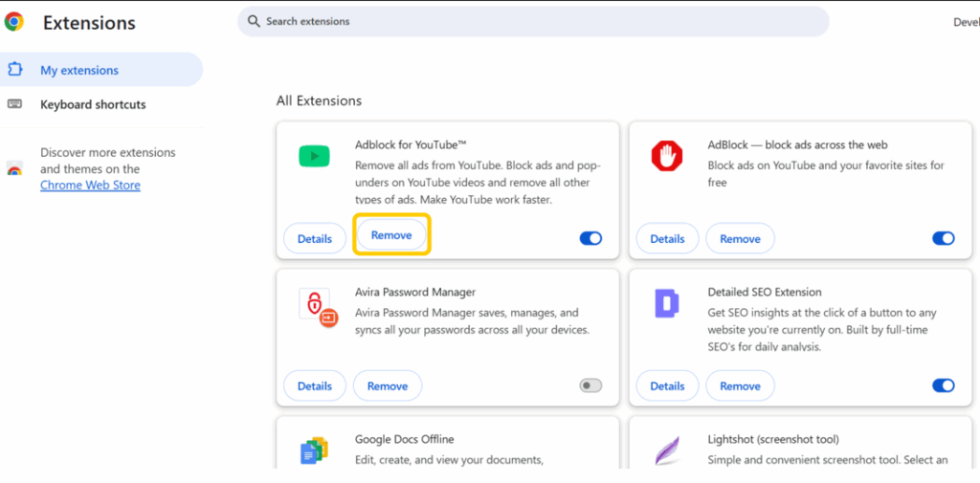Click the AdBlock — block ads across the web name

(797, 144)
